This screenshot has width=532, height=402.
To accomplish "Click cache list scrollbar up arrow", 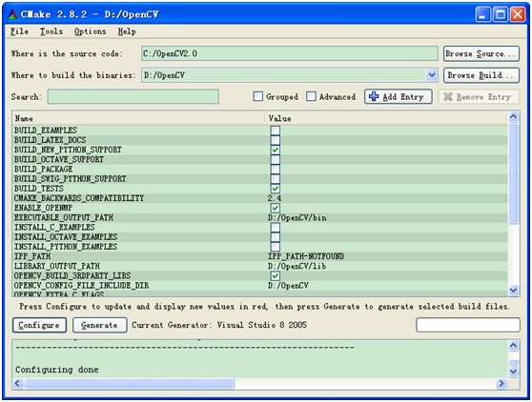I will [x=513, y=117].
